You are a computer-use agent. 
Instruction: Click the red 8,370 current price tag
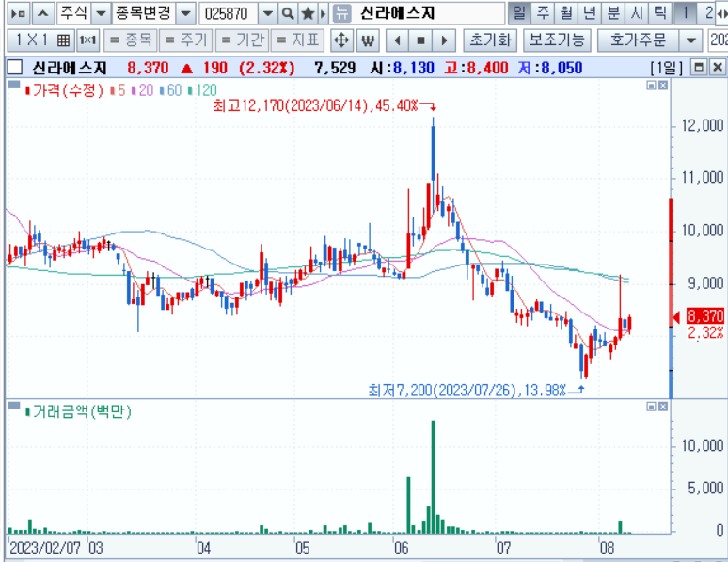pos(704,316)
